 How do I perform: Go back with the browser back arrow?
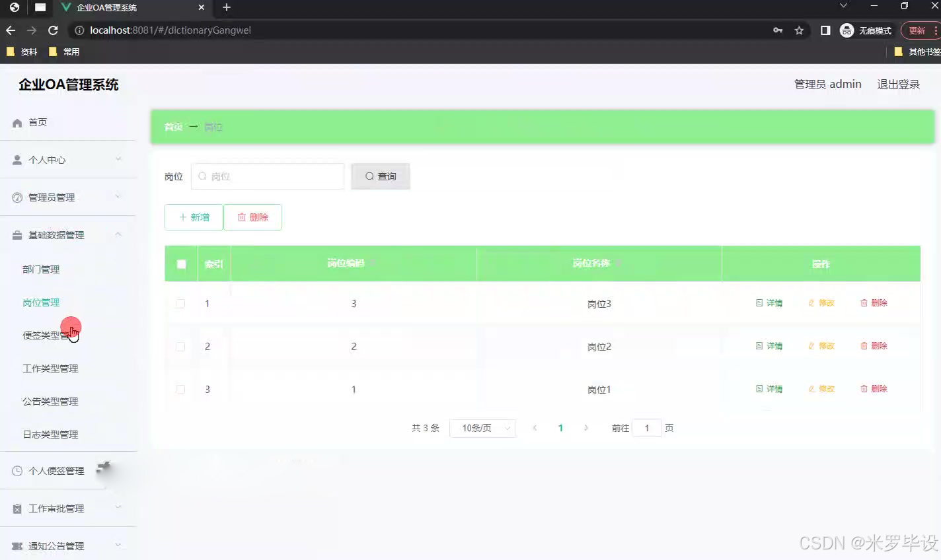11,30
